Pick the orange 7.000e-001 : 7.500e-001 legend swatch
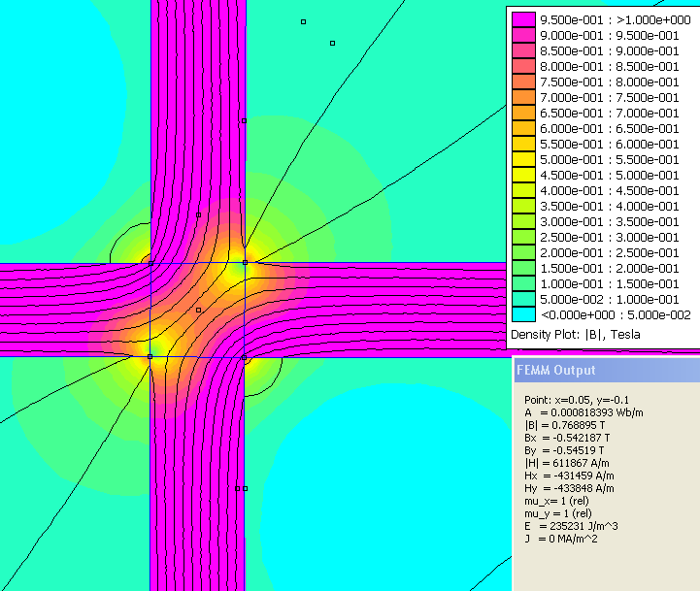The image size is (700, 591). pos(523,97)
